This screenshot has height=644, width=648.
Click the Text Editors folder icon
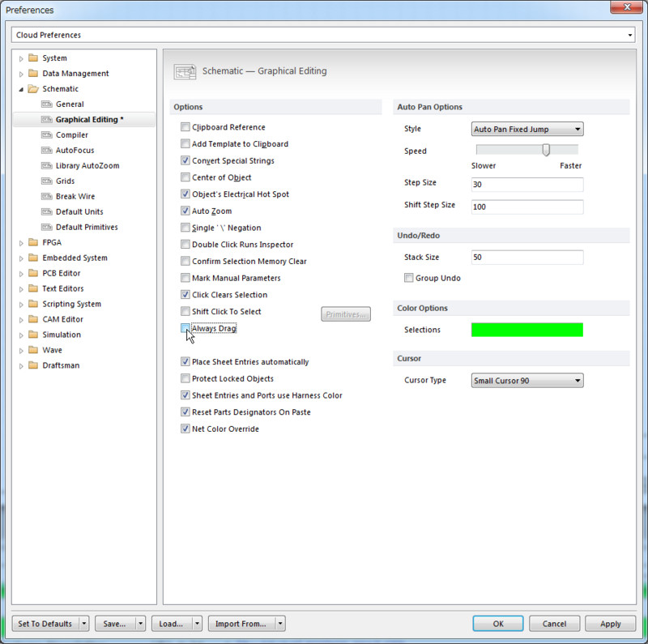click(33, 288)
